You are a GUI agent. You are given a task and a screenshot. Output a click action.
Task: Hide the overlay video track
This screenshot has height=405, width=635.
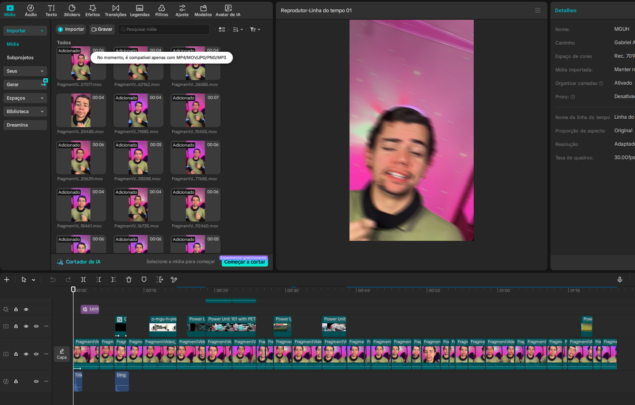(26, 326)
